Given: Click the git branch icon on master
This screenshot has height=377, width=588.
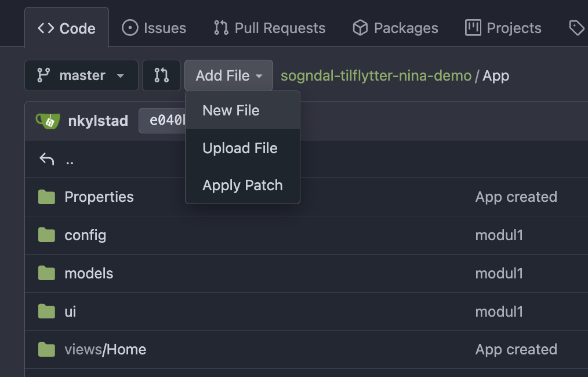Looking at the screenshot, I should coord(43,75).
